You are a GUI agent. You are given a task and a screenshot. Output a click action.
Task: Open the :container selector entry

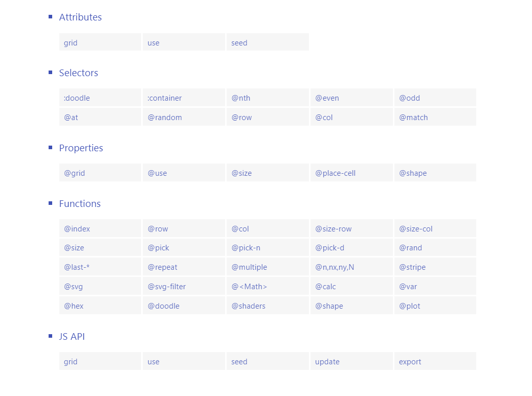pyautogui.click(x=184, y=97)
